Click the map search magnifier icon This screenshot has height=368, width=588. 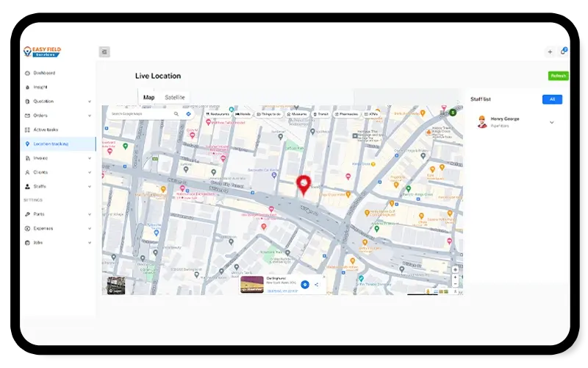point(176,114)
